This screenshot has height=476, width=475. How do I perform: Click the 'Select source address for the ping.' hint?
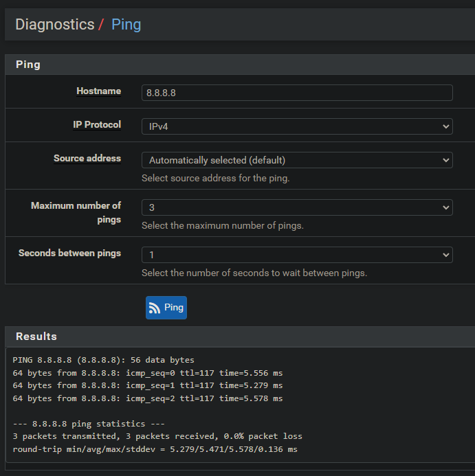pyautogui.click(x=215, y=178)
